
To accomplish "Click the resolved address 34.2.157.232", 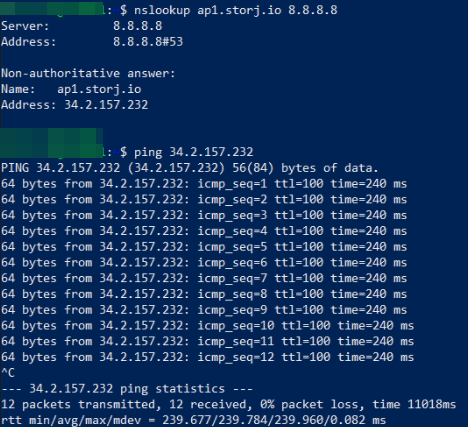I will 106,105.
